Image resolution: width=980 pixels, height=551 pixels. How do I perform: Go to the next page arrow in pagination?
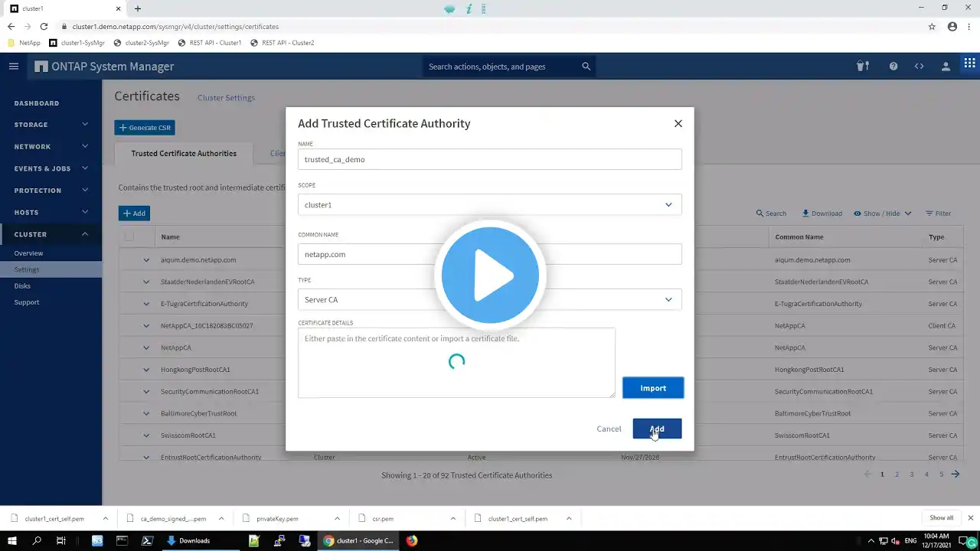tap(955, 474)
